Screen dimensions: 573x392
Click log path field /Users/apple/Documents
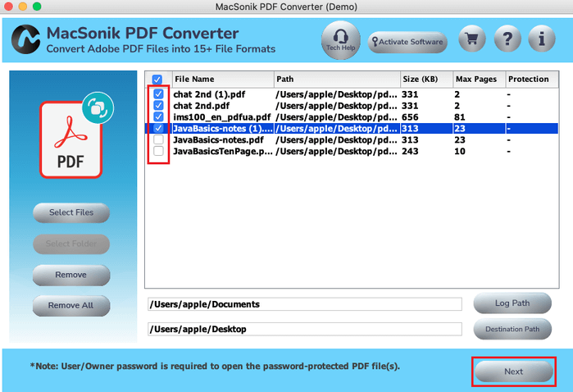click(x=304, y=304)
